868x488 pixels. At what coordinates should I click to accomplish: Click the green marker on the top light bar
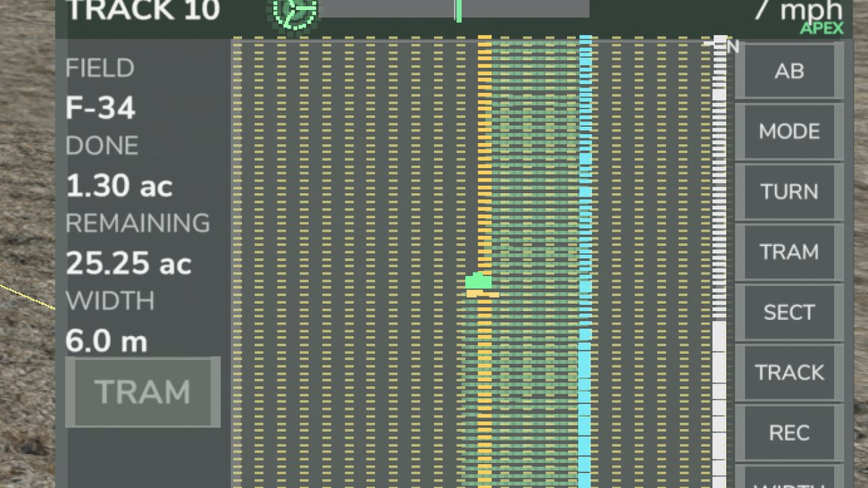coord(458,10)
